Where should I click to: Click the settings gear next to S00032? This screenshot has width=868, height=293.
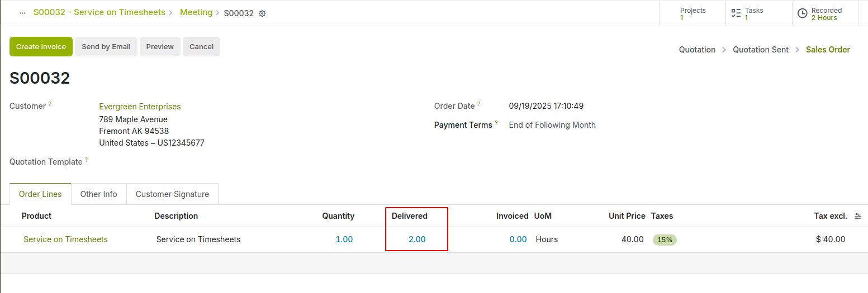(262, 13)
